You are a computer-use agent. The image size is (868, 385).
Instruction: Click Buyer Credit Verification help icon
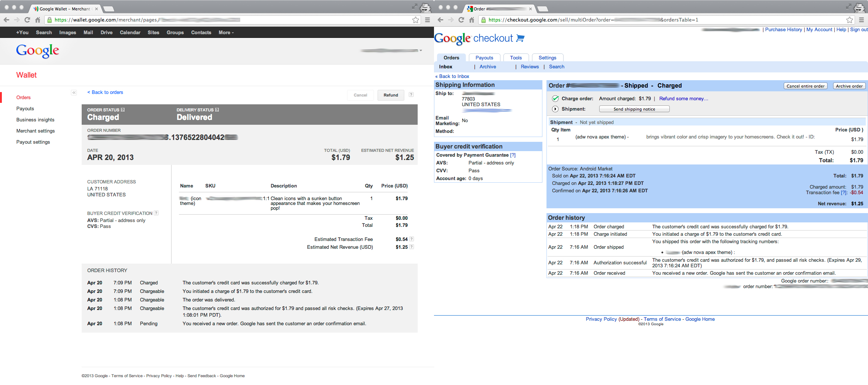tap(156, 213)
